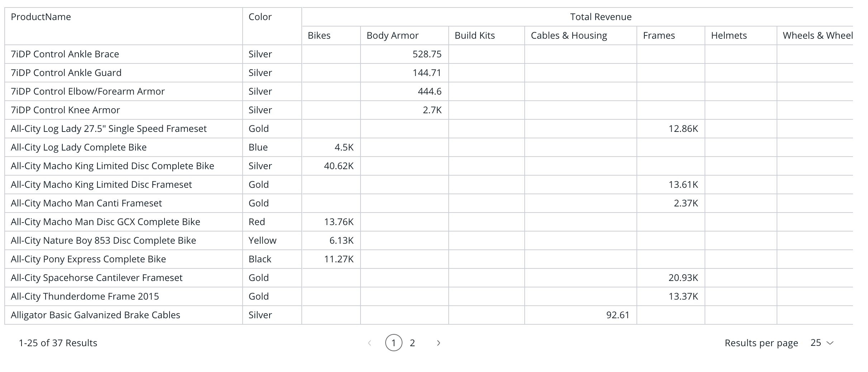Click the Build Kits column header
The height and width of the screenshot is (372, 868).
pyautogui.click(x=474, y=35)
